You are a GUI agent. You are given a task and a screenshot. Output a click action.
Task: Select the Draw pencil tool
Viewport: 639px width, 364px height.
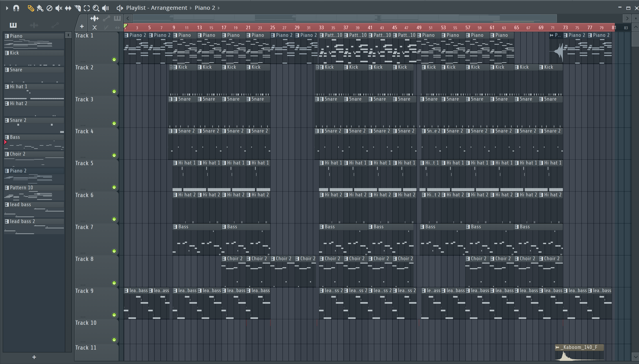pyautogui.click(x=31, y=8)
